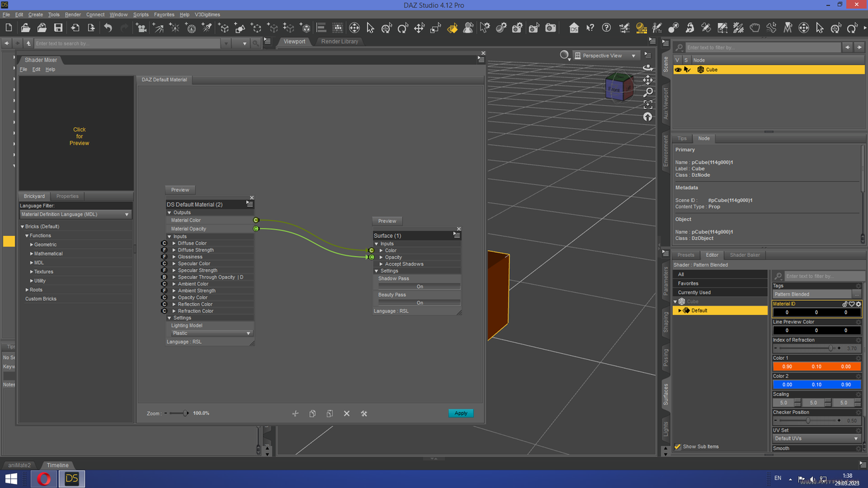Click Color 1 orange swatch
Image resolution: width=868 pixels, height=488 pixels.
tap(816, 367)
